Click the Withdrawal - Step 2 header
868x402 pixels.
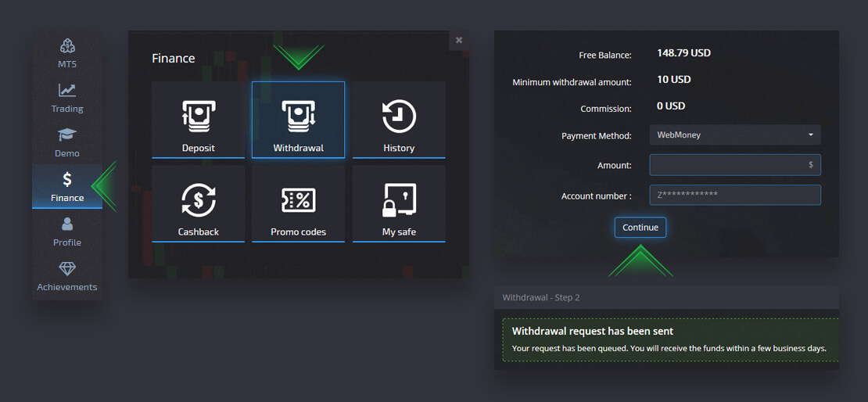[x=541, y=298]
